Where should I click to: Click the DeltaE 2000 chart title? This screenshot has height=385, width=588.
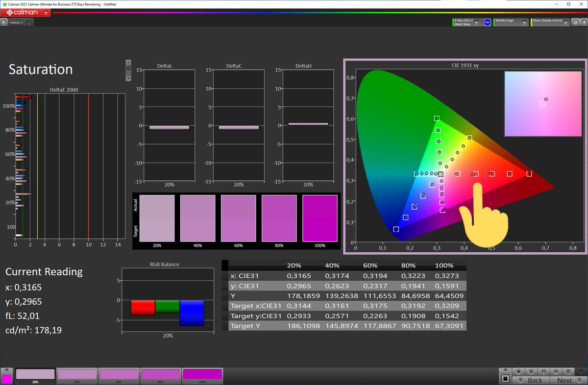point(64,90)
